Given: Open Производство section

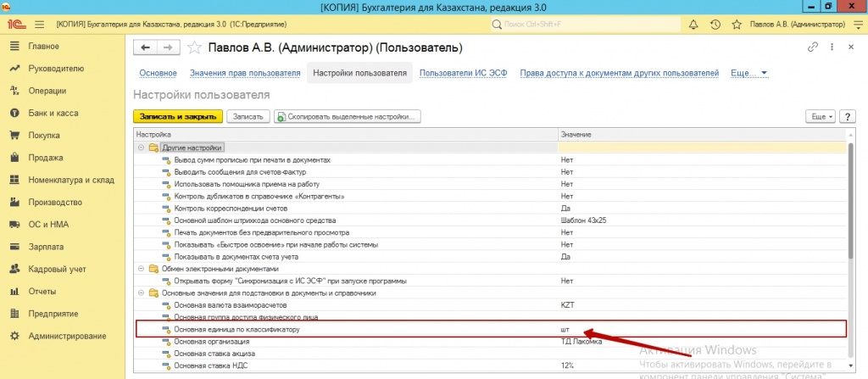Looking at the screenshot, I should click(x=55, y=203).
